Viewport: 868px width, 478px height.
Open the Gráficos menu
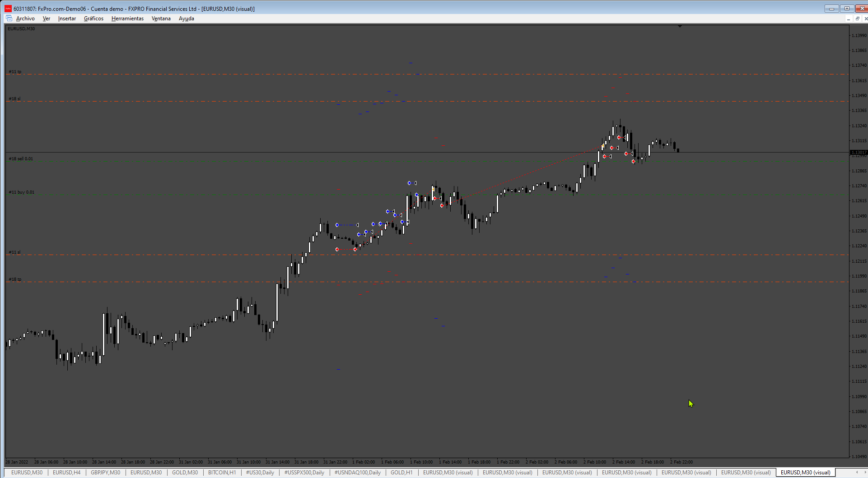[93, 19]
